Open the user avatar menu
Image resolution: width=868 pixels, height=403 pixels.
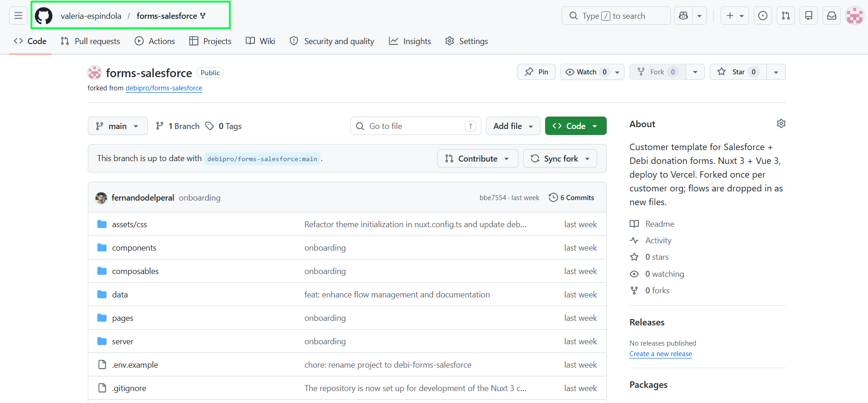[855, 16]
